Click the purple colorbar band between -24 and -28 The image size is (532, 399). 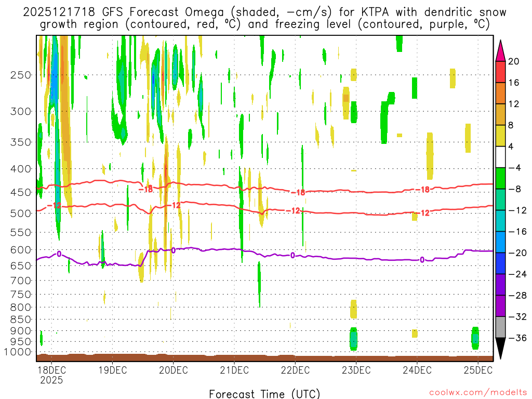click(500, 285)
